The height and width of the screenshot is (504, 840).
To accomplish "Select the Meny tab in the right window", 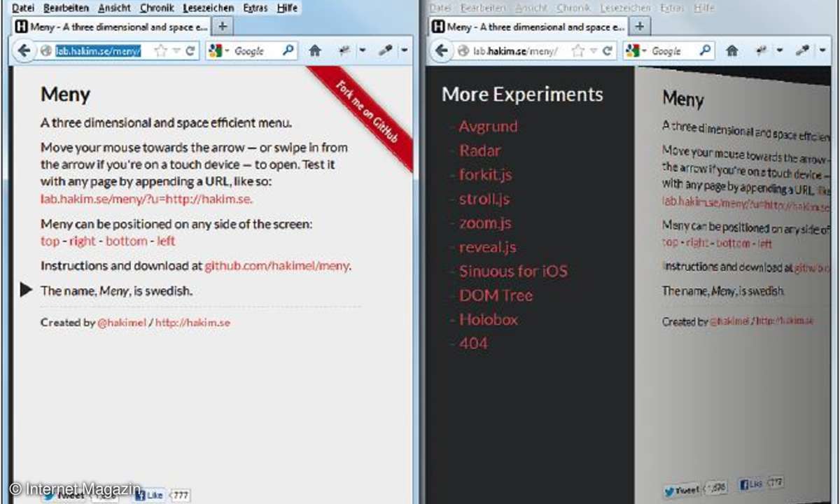I will [529, 27].
